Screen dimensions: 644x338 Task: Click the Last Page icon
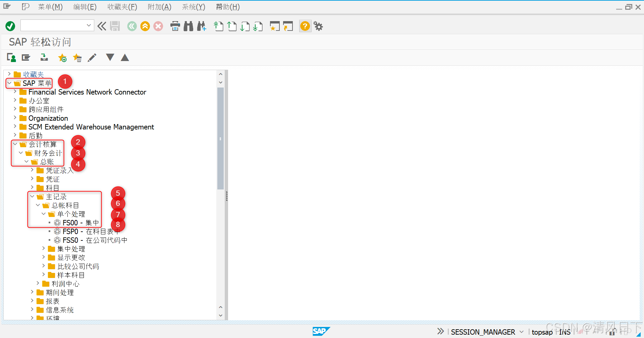pyautogui.click(x=258, y=26)
